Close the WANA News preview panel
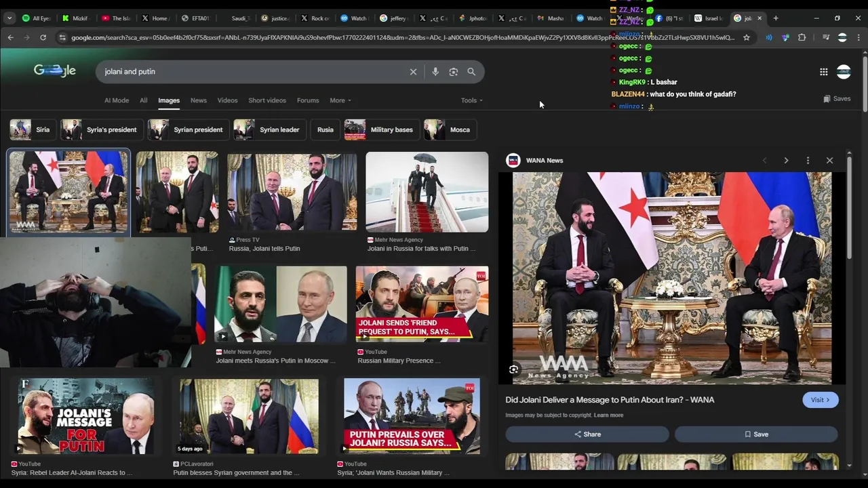Viewport: 868px width, 488px height. pyautogui.click(x=829, y=161)
